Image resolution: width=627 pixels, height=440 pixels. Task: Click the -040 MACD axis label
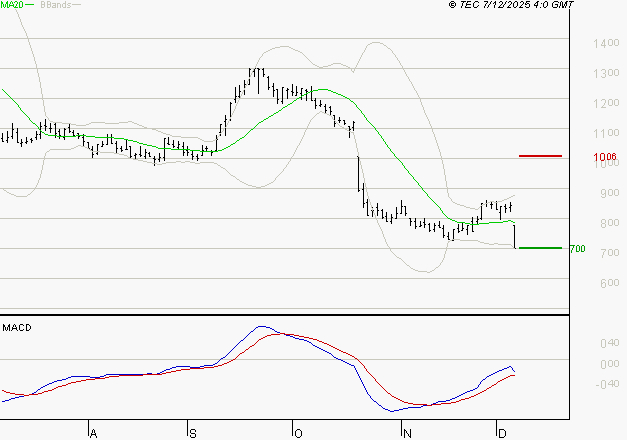(x=607, y=384)
